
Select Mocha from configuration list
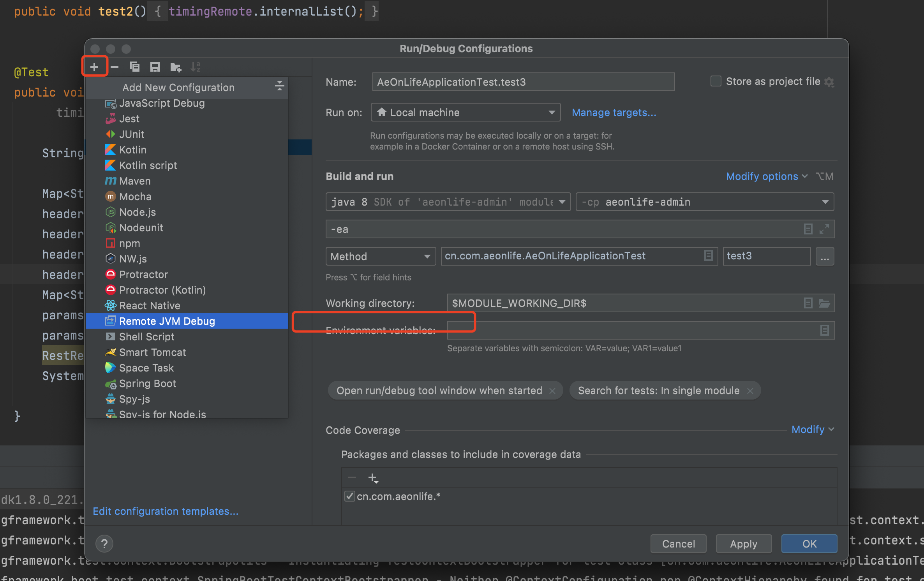187,197
